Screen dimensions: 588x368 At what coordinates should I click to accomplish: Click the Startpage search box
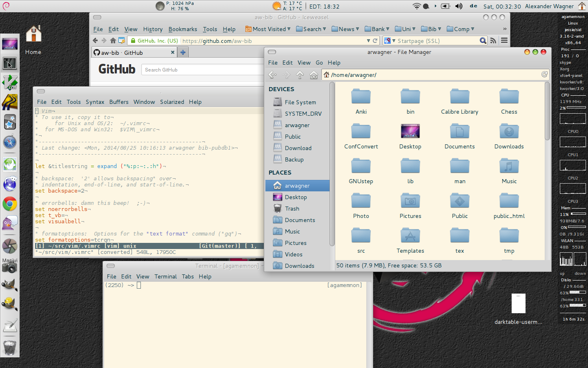pyautogui.click(x=438, y=40)
